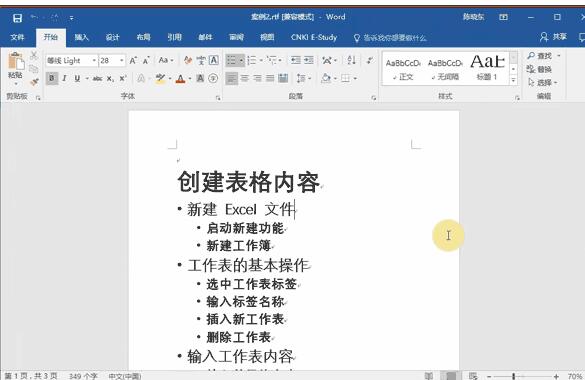This screenshot has width=585, height=380.
Task: Toggle Superscript formatting
Action: [x=123, y=78]
